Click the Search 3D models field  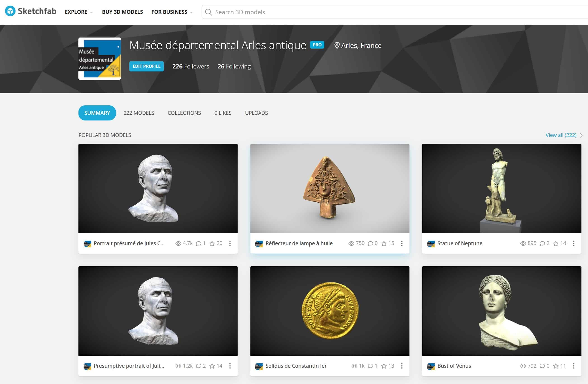pyautogui.click(x=395, y=12)
